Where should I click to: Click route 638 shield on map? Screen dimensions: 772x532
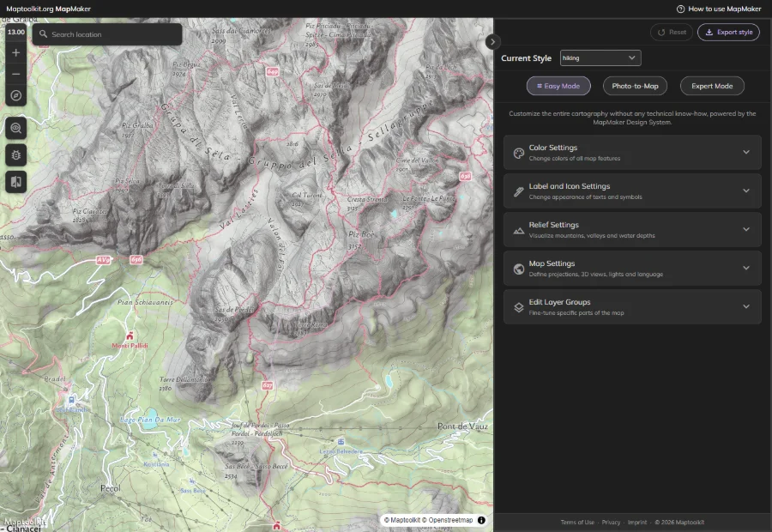pyautogui.click(x=465, y=176)
